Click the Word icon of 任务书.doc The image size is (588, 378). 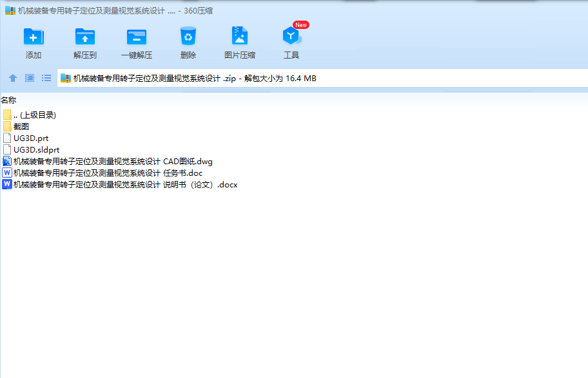point(7,173)
